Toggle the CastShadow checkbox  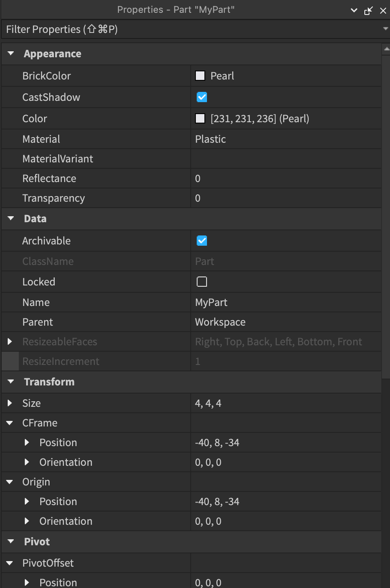(201, 97)
